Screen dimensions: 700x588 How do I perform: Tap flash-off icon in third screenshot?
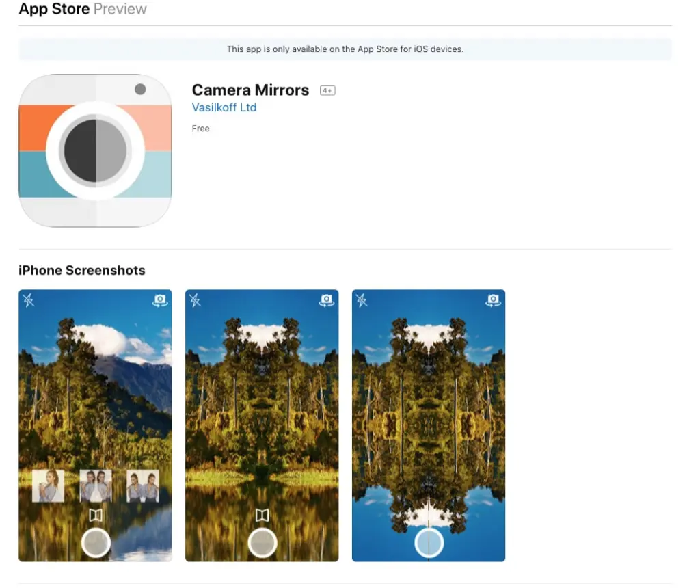pos(362,300)
